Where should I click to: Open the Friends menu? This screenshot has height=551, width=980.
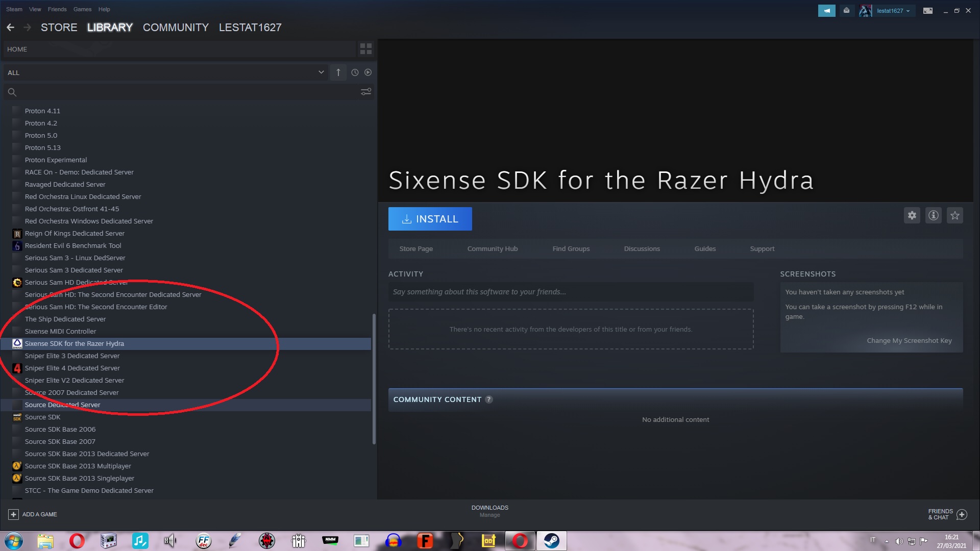click(57, 9)
